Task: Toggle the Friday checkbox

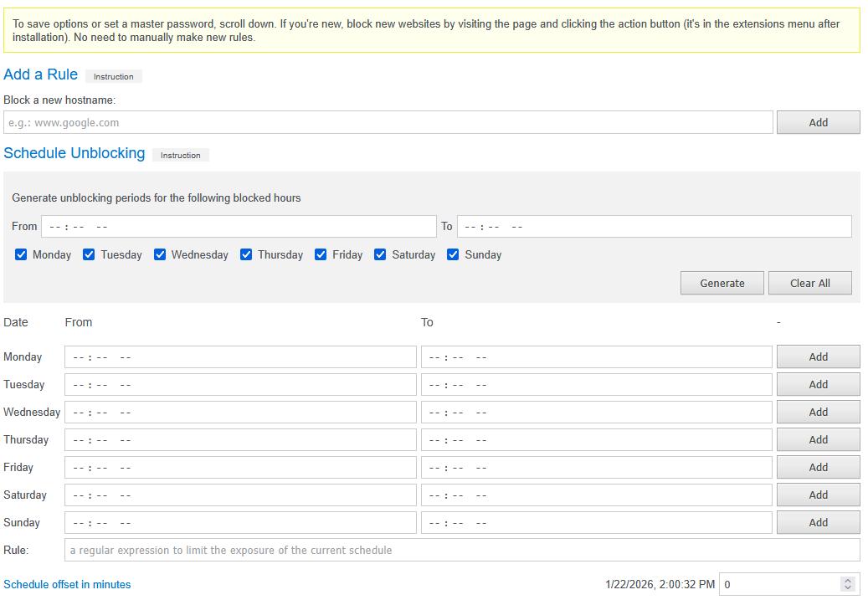Action: click(321, 254)
